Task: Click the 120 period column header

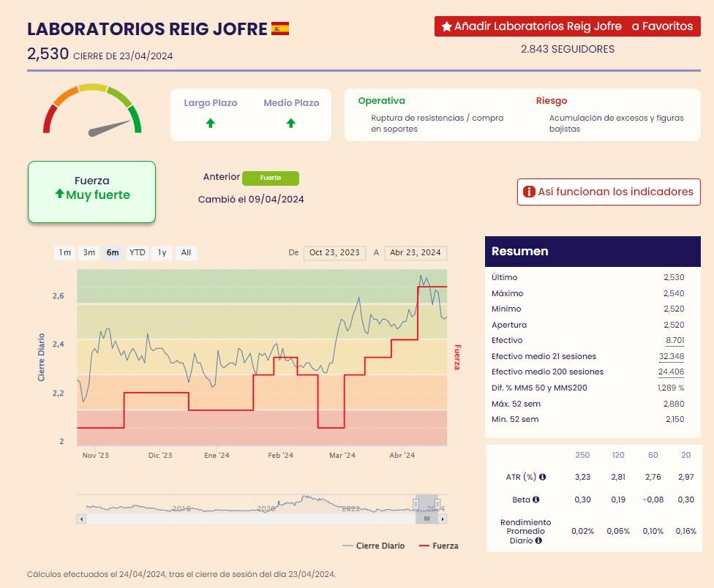Action: [x=618, y=455]
